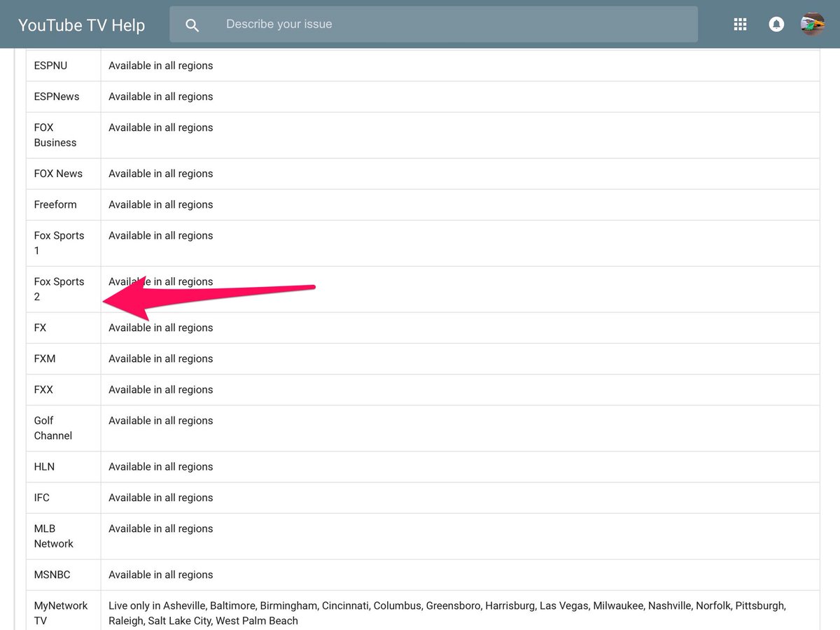Select the IFC channel cell
The width and height of the screenshot is (840, 630).
coord(64,497)
